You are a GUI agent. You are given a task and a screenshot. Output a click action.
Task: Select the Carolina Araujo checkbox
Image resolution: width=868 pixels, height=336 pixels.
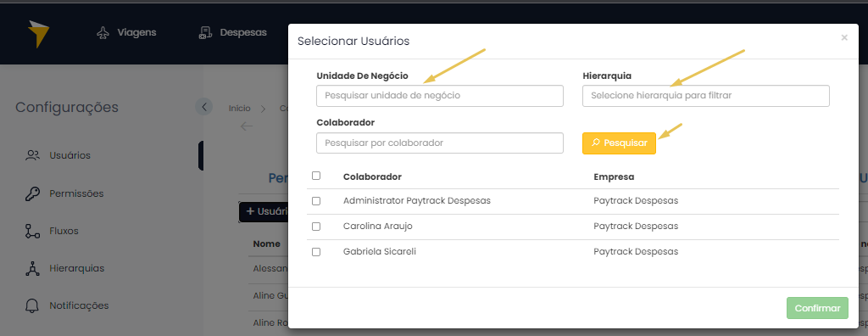pyautogui.click(x=316, y=227)
